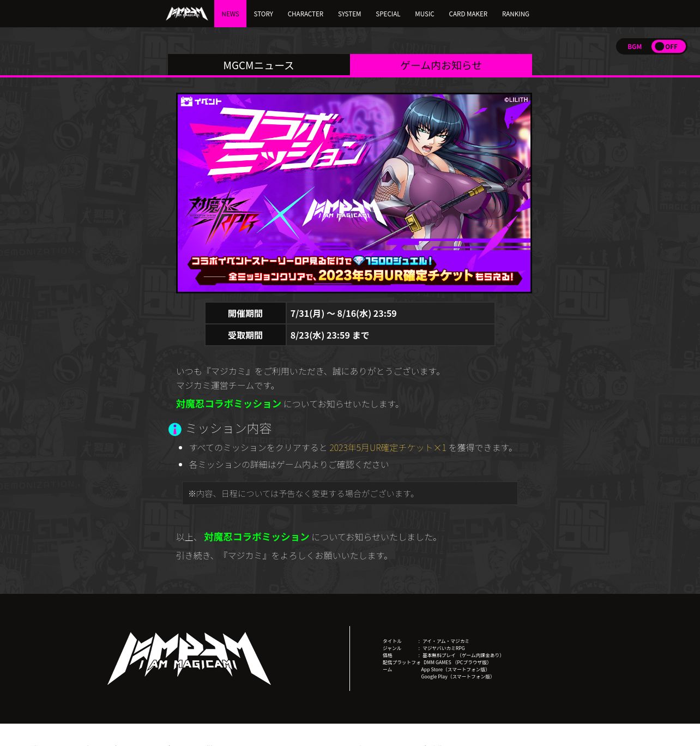Click the large footer I AM MAGICAMI logo
The width and height of the screenshot is (700, 746).
pyautogui.click(x=189, y=659)
